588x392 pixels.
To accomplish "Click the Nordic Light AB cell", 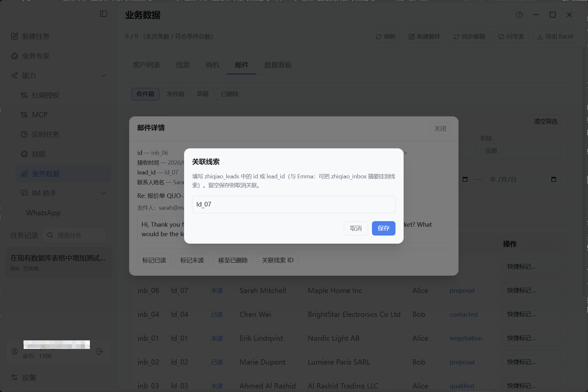I will (x=333, y=338).
